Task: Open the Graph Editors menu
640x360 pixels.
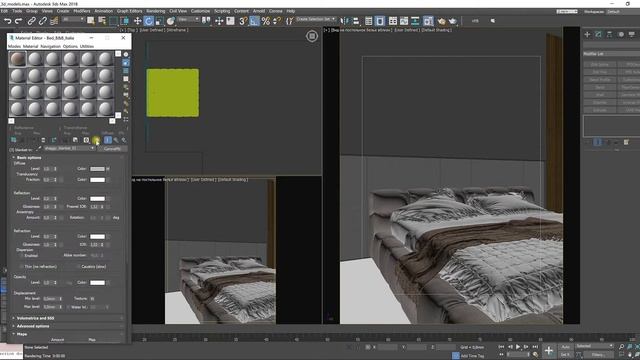Action: click(129, 11)
